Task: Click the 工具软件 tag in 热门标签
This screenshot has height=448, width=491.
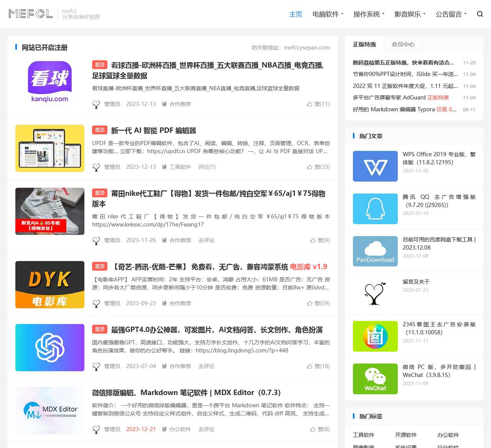Action: (364, 435)
